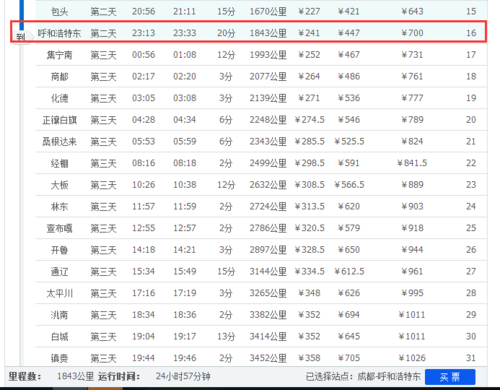Screen dimensions: 500x390
Task: Select arrival time 08:16 at 经棚
Action: (143, 163)
